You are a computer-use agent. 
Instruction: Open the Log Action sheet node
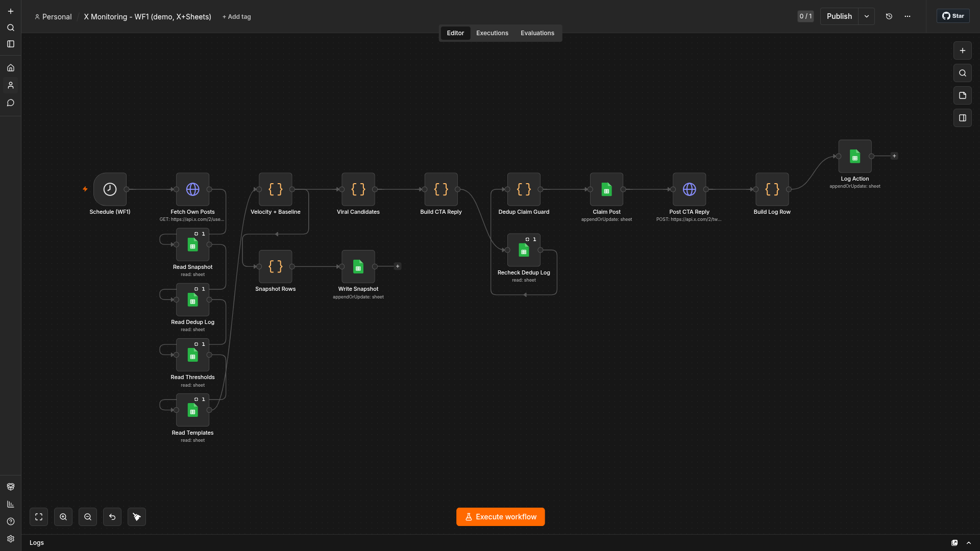(x=855, y=156)
